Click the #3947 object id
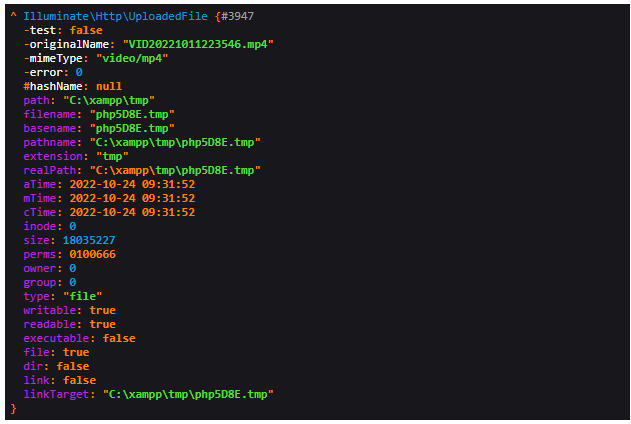 (x=237, y=16)
